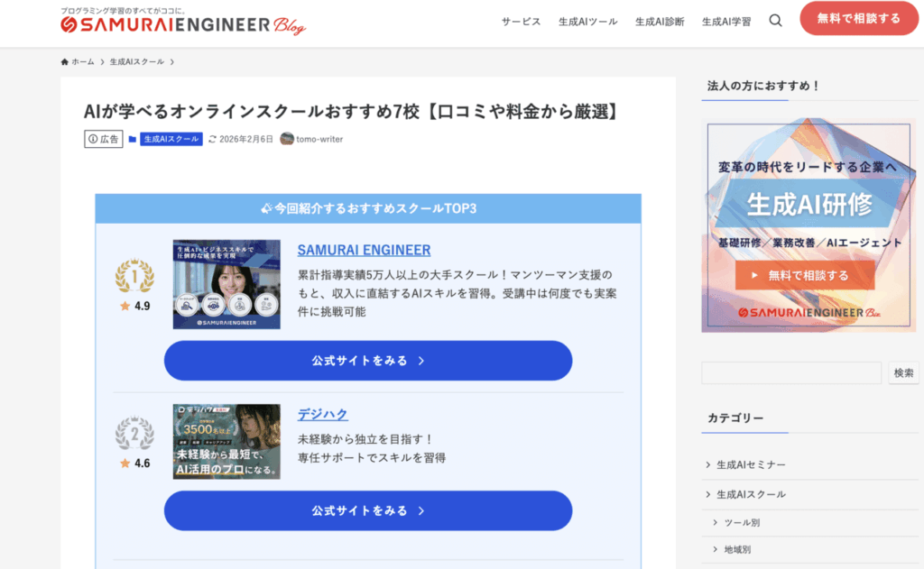Screen dimensions: 924x569
Task: Select 生成AI診断 in the top navigation
Action: (660, 22)
